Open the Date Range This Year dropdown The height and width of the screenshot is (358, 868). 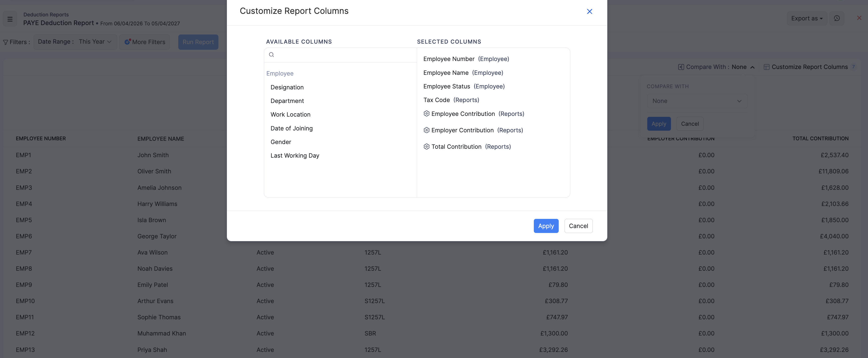click(75, 42)
